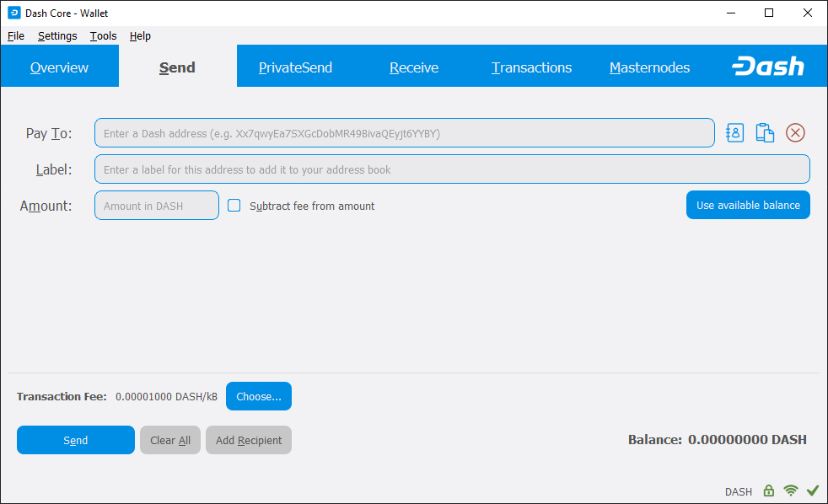The width and height of the screenshot is (828, 504).
Task: Click the wallet lock status icon
Action: pyautogui.click(x=769, y=491)
